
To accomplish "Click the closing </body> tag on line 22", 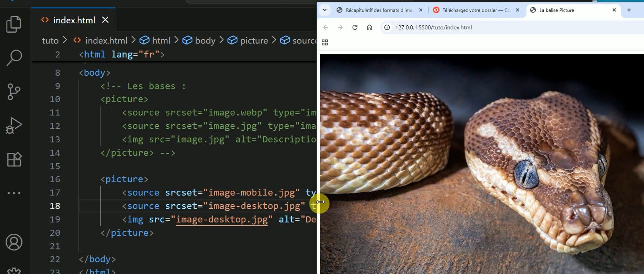I will click(97, 260).
